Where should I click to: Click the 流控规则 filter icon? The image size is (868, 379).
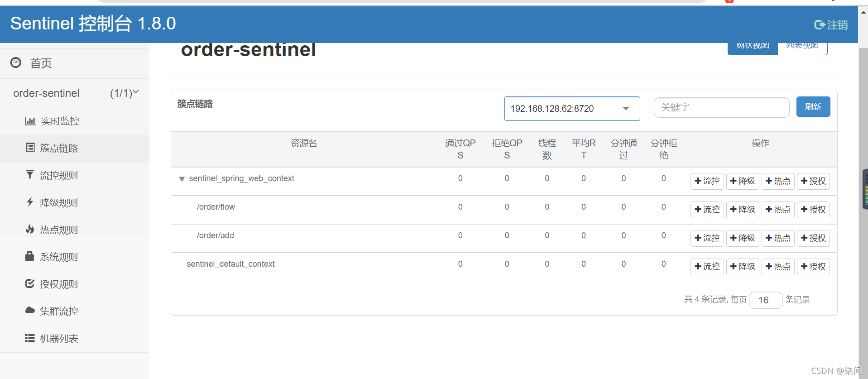30,175
